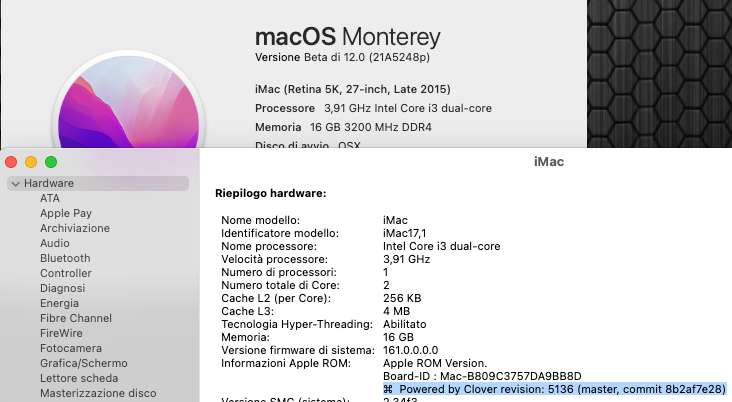
Task: Select Apple Pay in sidebar
Action: (66, 213)
